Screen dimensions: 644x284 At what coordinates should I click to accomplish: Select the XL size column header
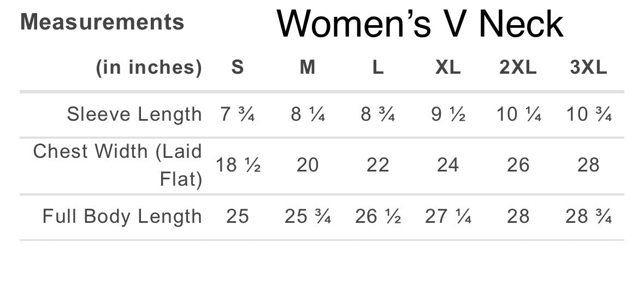(448, 68)
